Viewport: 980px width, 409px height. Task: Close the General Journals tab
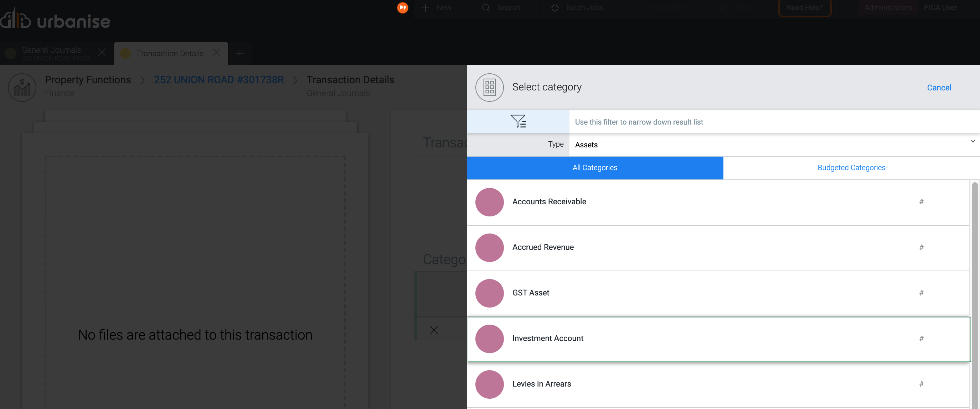click(102, 53)
